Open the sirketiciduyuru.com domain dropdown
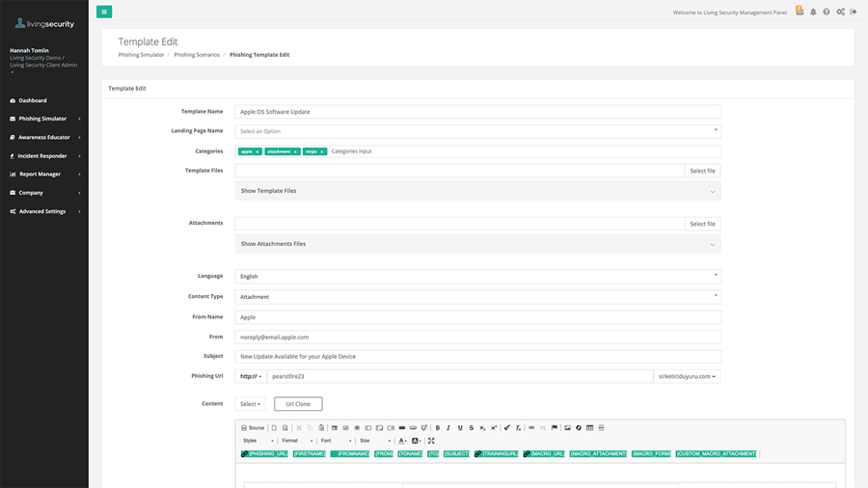Image resolution: width=868 pixels, height=488 pixels. 687,376
